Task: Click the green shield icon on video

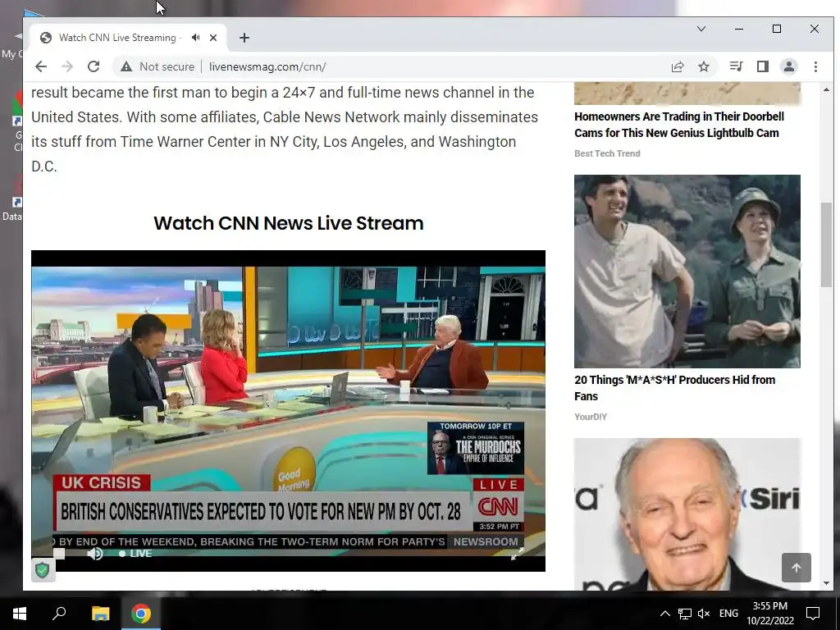Action: pos(43,569)
